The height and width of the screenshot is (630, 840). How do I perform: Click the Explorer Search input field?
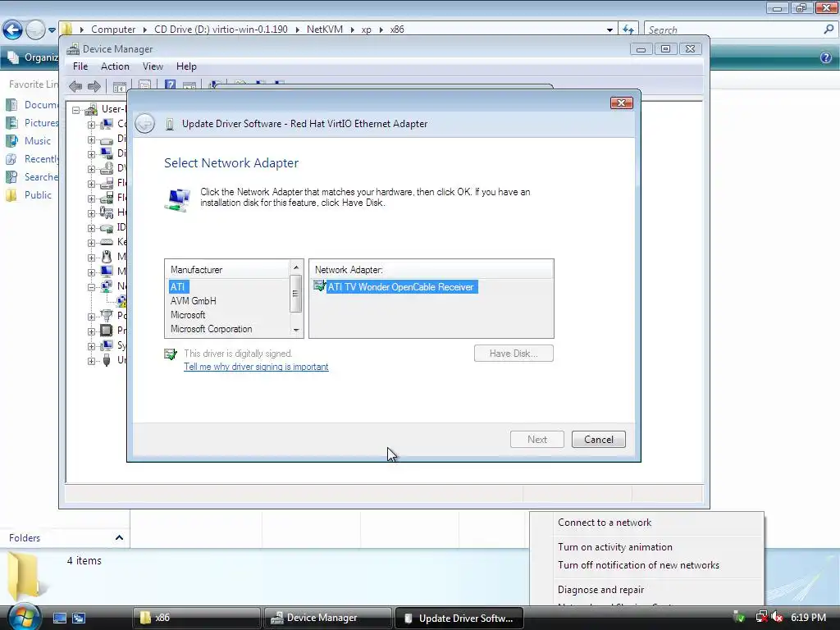tap(733, 30)
